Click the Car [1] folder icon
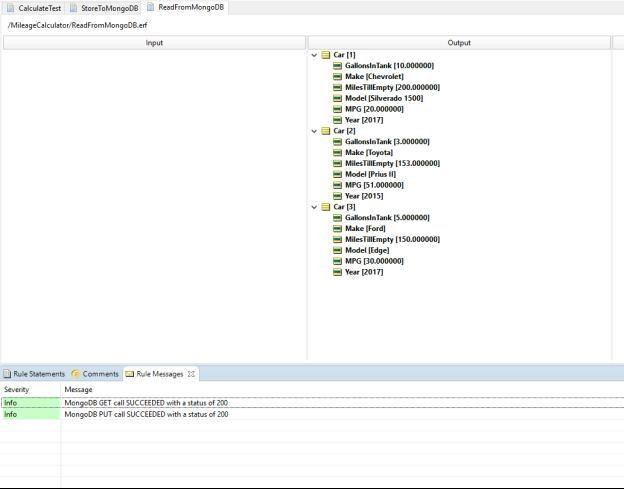Viewport: 624px width, 489px height. 326,55
